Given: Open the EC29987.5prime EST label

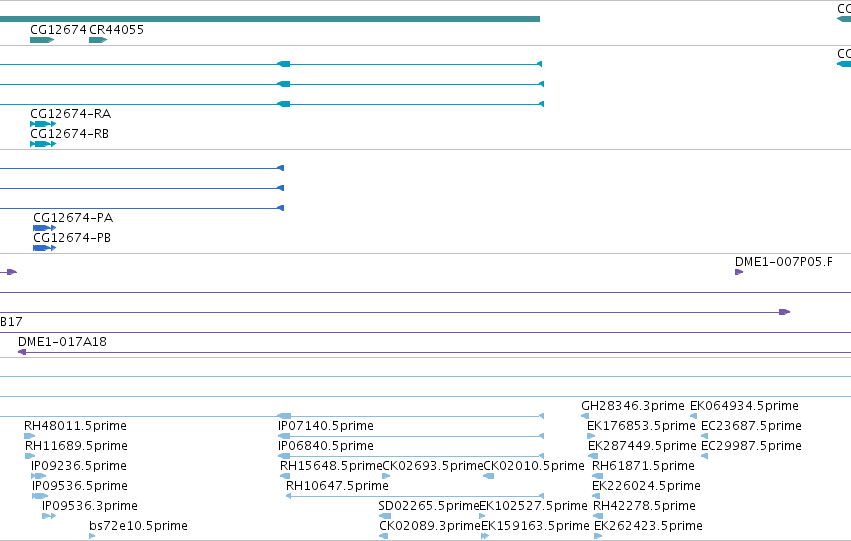Looking at the screenshot, I should tap(752, 446).
